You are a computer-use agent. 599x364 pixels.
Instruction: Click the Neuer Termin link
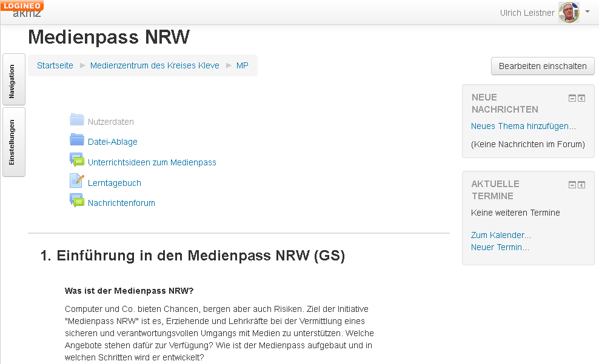tap(500, 247)
